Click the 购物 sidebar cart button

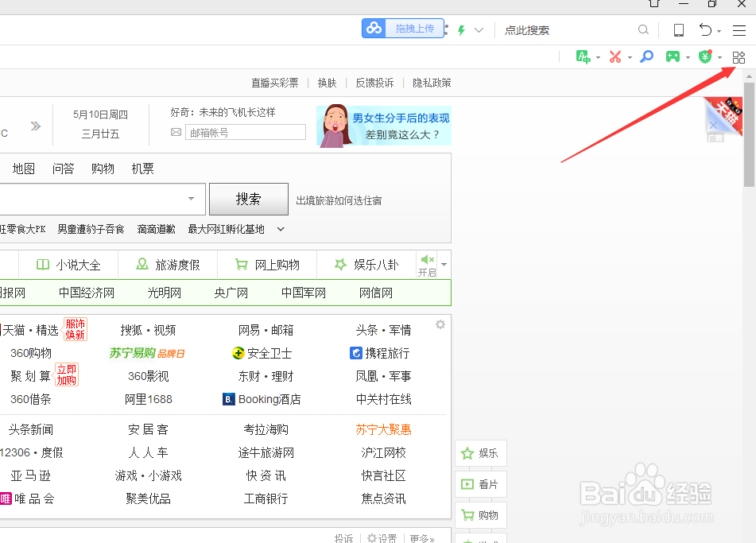coord(481,515)
